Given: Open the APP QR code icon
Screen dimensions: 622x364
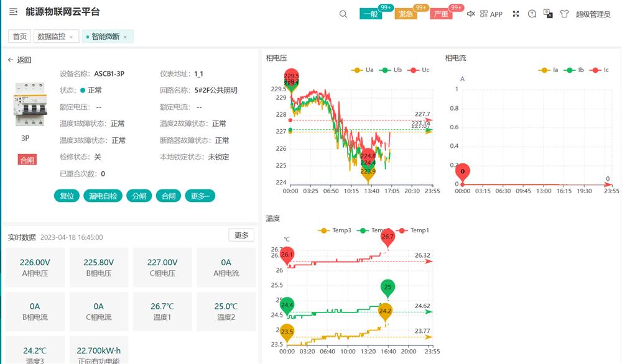Looking at the screenshot, I should point(483,14).
